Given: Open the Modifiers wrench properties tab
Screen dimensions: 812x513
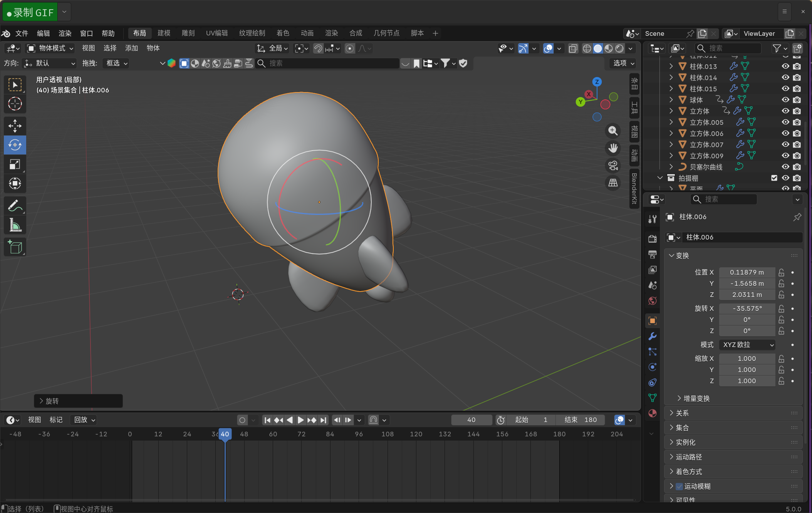Looking at the screenshot, I should 652,336.
